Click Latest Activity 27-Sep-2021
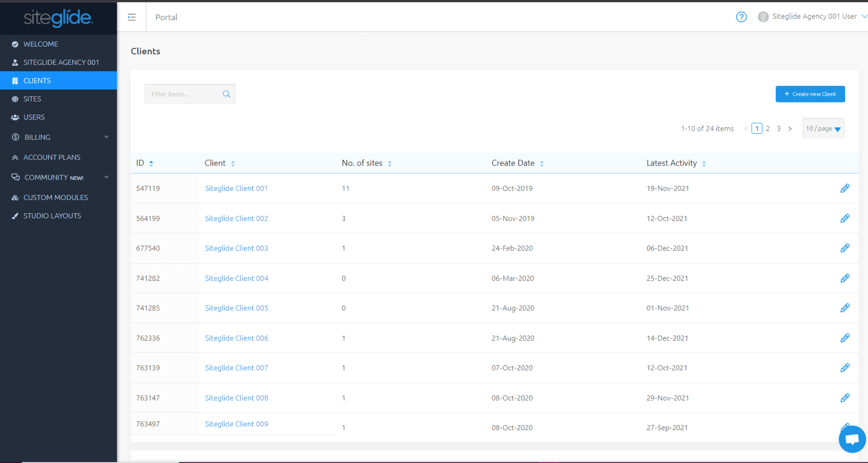868x463 pixels. (667, 428)
